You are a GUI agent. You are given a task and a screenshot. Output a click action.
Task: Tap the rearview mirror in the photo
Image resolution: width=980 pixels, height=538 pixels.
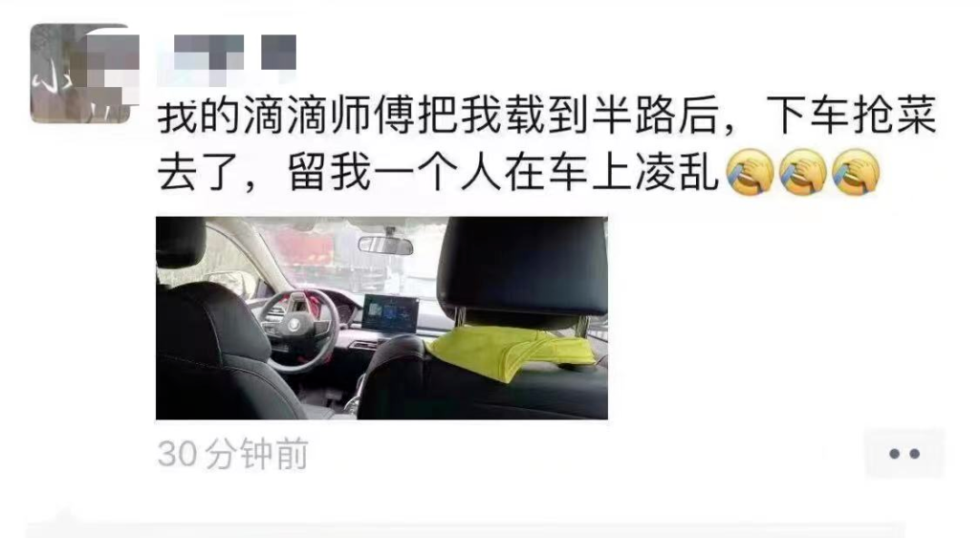(385, 246)
